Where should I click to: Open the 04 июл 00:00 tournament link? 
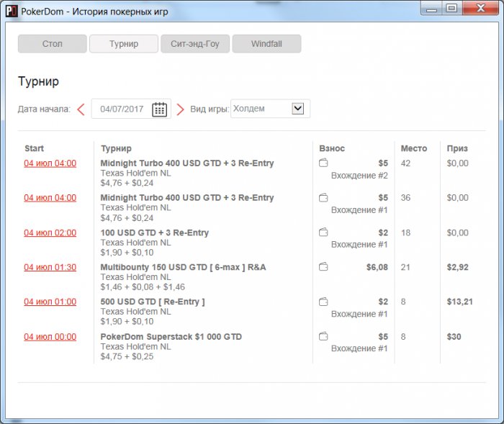pos(50,337)
